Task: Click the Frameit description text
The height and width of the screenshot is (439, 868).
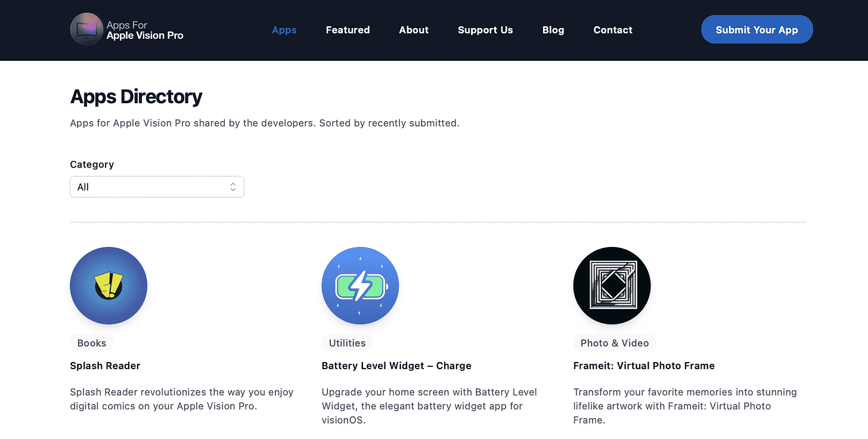Action: coord(685,406)
